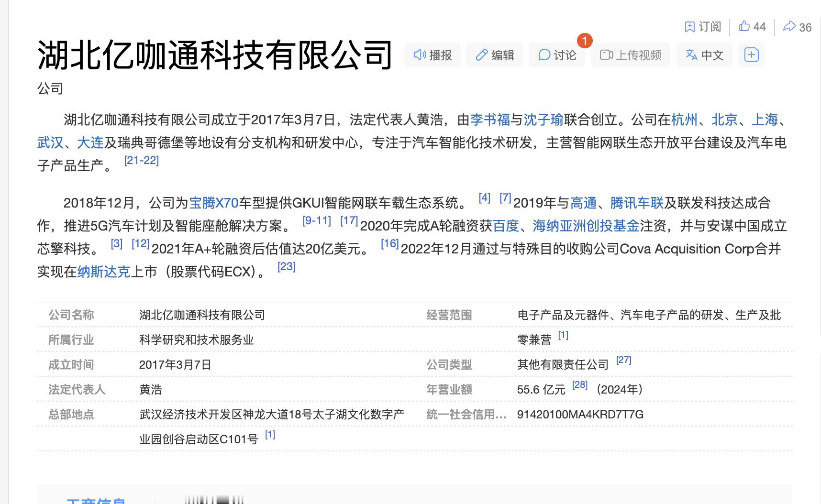Open the 编辑 edit pencil button
This screenshot has height=504, width=821.
point(495,55)
